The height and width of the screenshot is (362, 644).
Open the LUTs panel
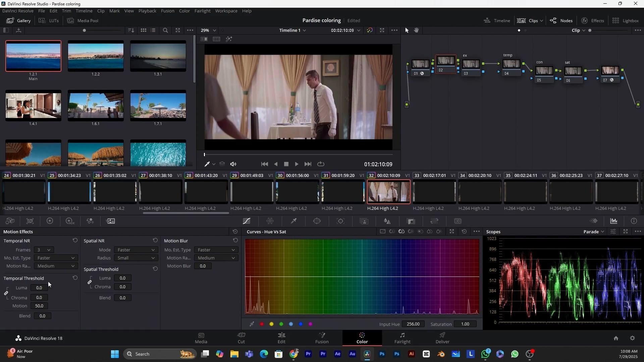click(x=49, y=20)
